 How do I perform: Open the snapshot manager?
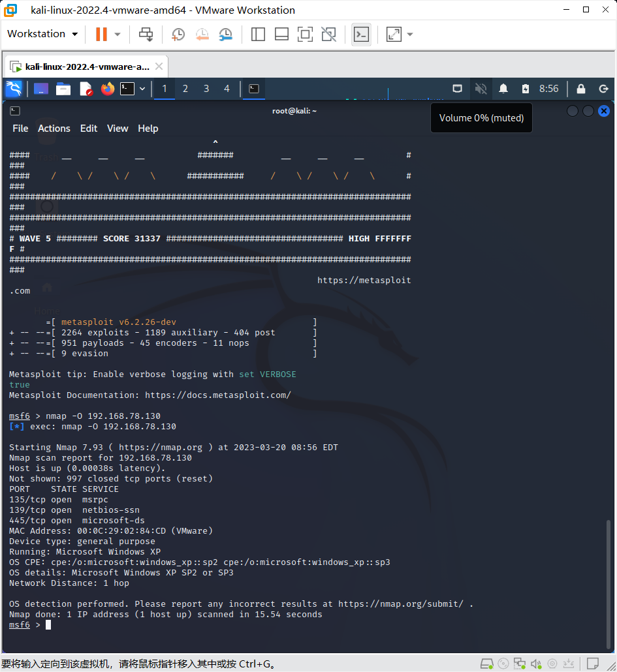point(226,35)
